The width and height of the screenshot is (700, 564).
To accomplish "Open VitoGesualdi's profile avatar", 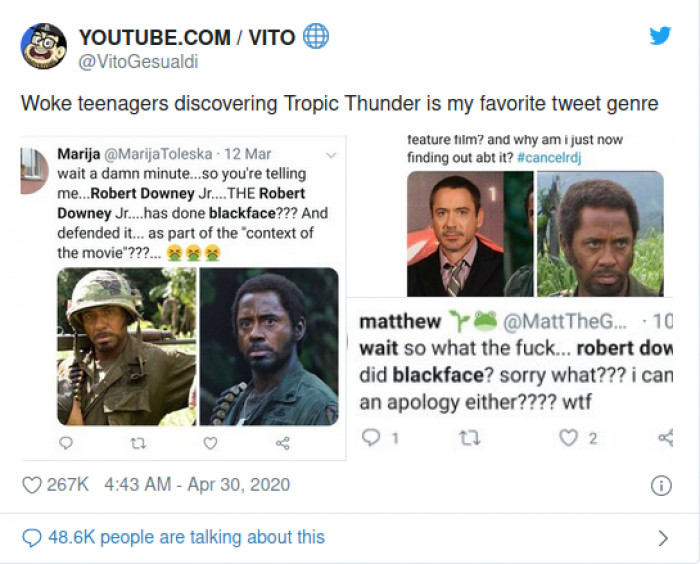I will point(44,46).
